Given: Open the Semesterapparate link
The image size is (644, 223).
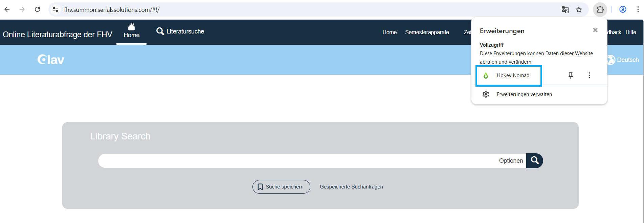Looking at the screenshot, I should pos(427,32).
